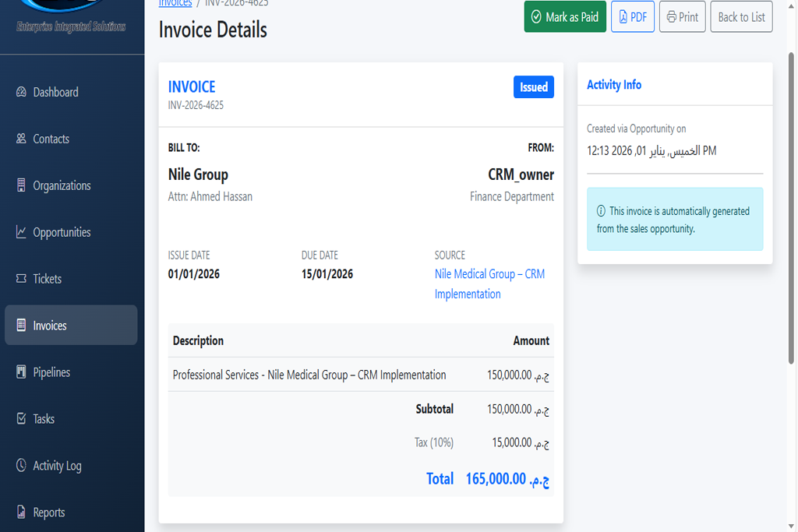The height and width of the screenshot is (532, 798).
Task: Select the Dashboard icon in the sidebar
Action: (19, 92)
